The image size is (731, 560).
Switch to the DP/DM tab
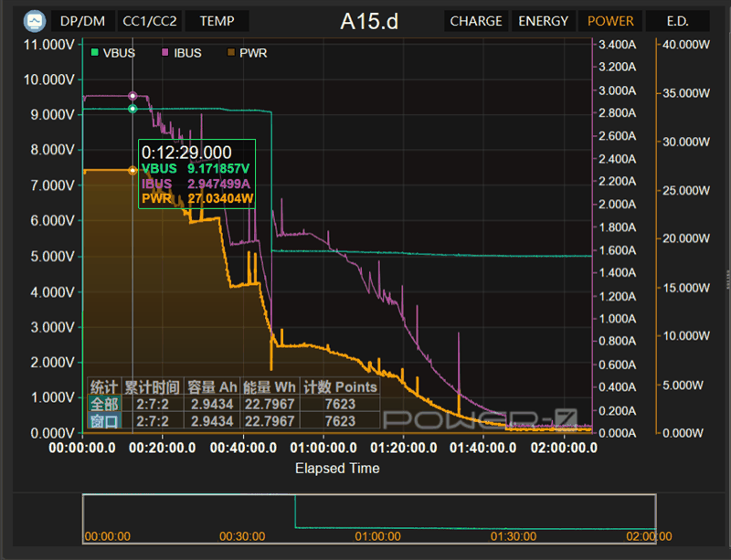tap(82, 21)
